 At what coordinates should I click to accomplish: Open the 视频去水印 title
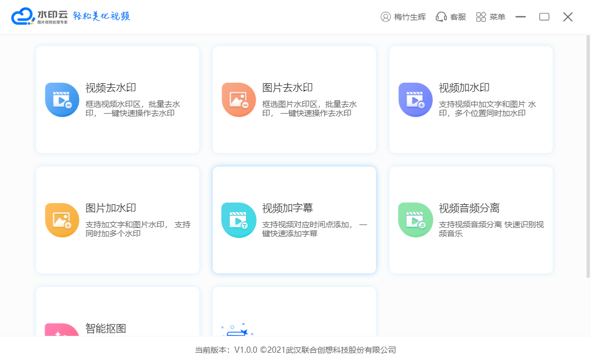(111, 88)
